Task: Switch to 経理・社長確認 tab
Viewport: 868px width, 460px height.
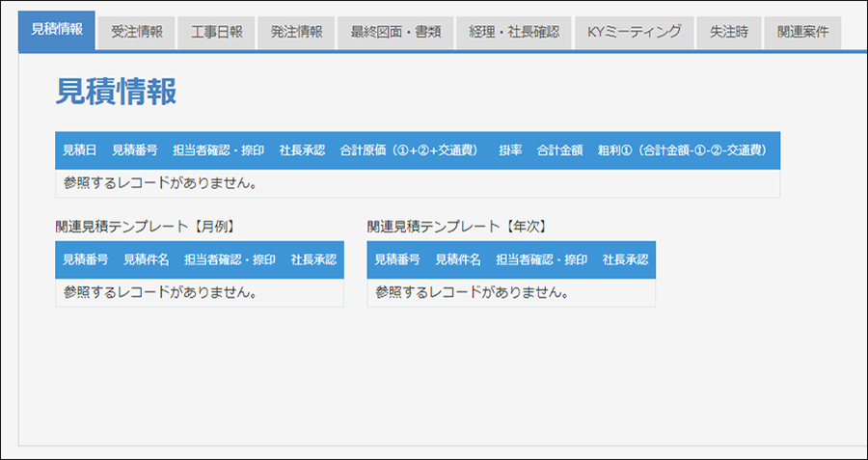Action: pyautogui.click(x=514, y=32)
